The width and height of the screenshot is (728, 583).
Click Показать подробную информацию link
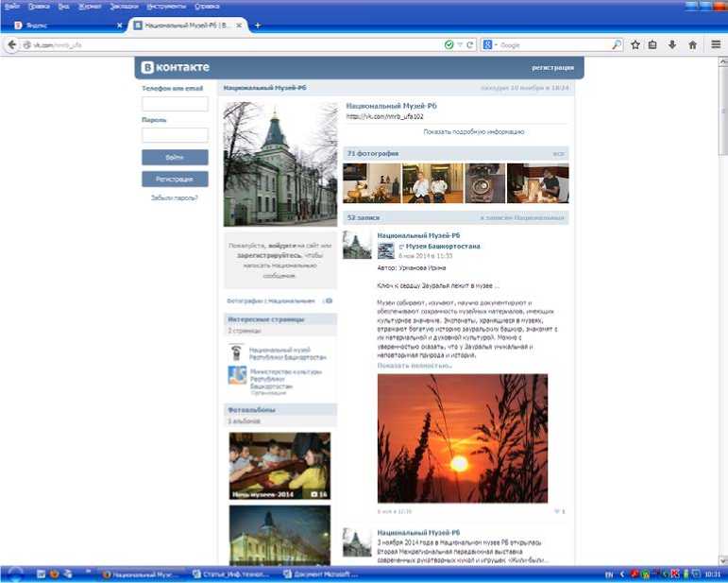click(474, 132)
